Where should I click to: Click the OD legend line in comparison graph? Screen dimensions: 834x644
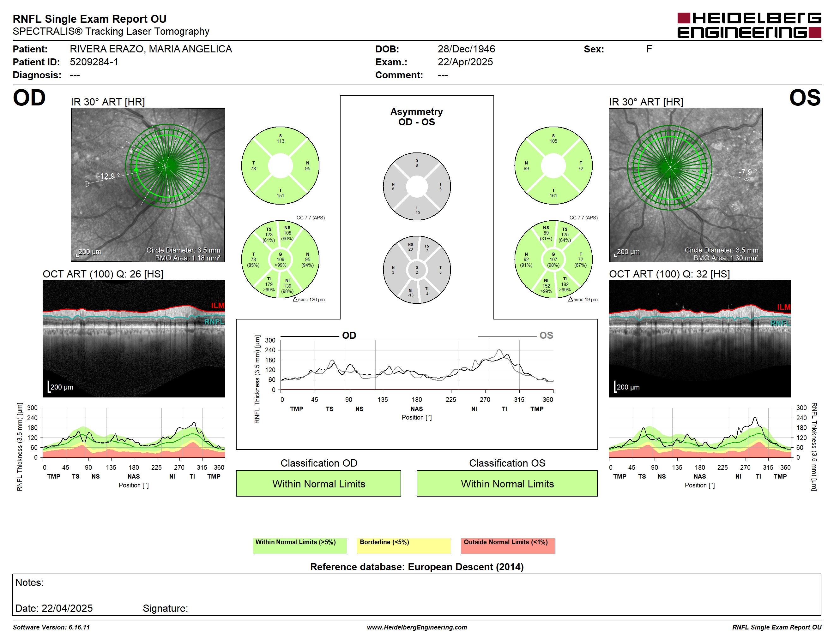310,336
